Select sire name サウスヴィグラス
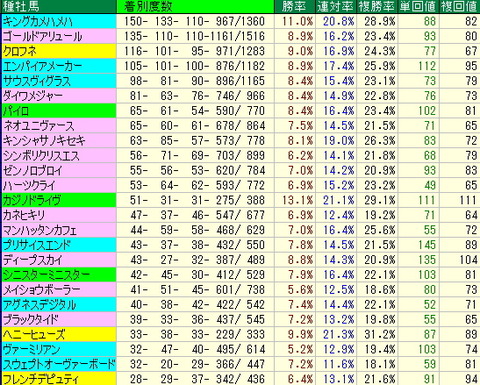The image size is (480, 385). [x=37, y=81]
